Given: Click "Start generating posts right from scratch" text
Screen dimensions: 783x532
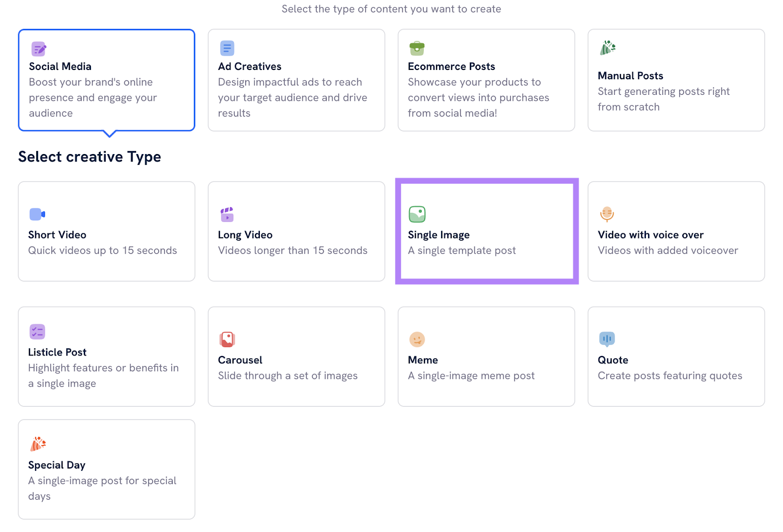Looking at the screenshot, I should point(664,99).
